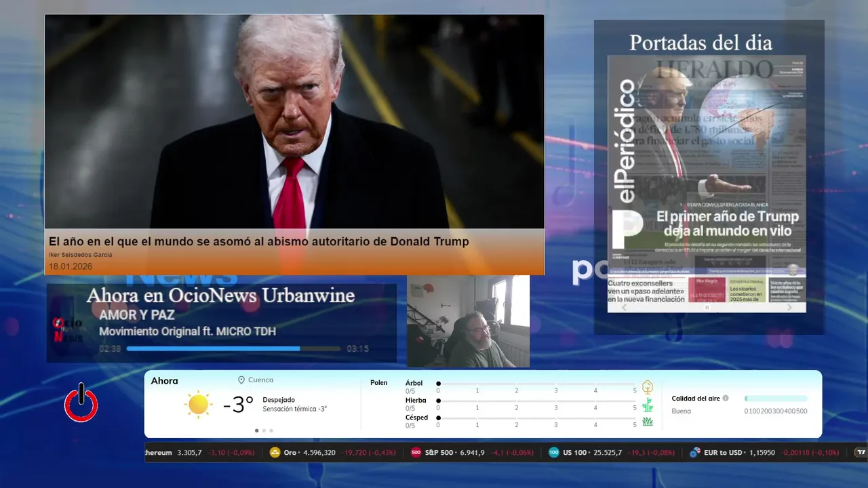This screenshot has height=488, width=868.
Task: Click the Césped lawn pollen icon
Action: pyautogui.click(x=648, y=422)
